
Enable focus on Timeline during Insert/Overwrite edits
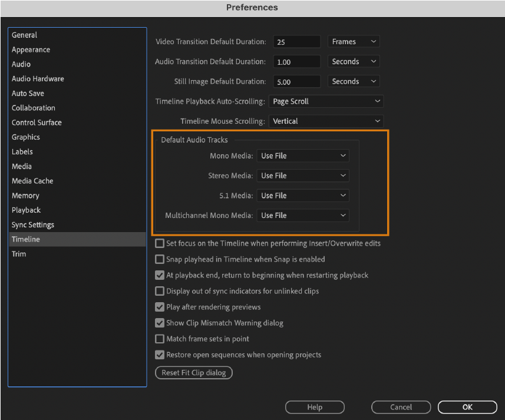tap(159, 243)
